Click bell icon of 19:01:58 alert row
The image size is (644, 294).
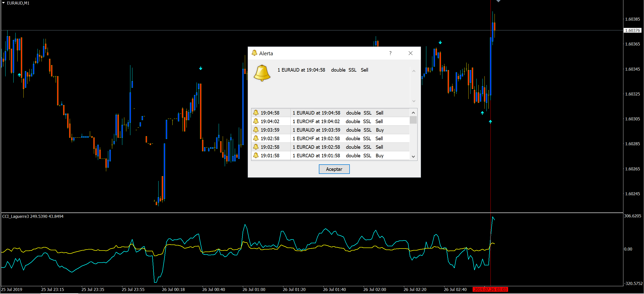coord(256,155)
